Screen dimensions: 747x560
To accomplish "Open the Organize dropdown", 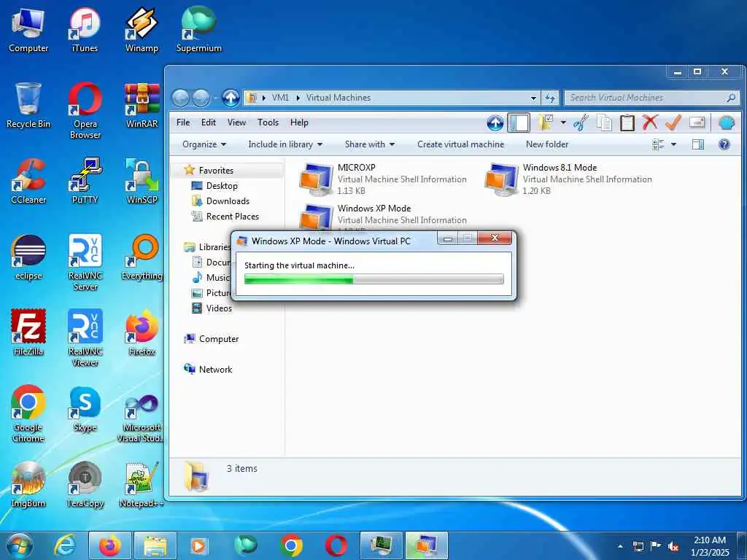I will [204, 144].
